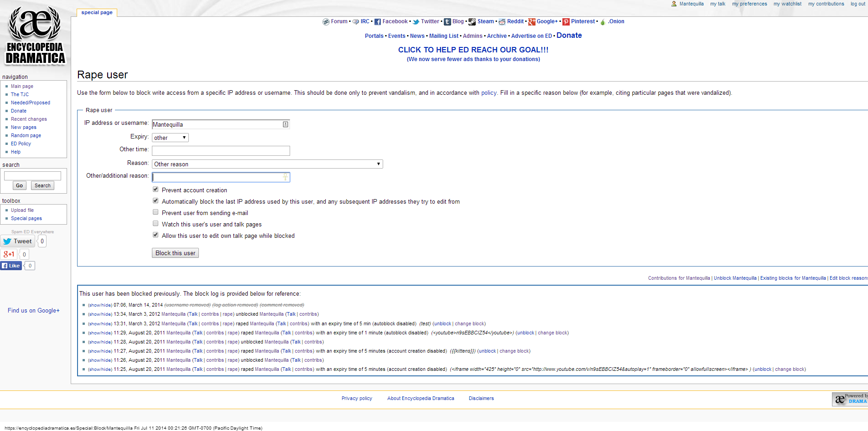Uncheck Prevent account creation
The width and height of the screenshot is (868, 431).
coord(156,190)
